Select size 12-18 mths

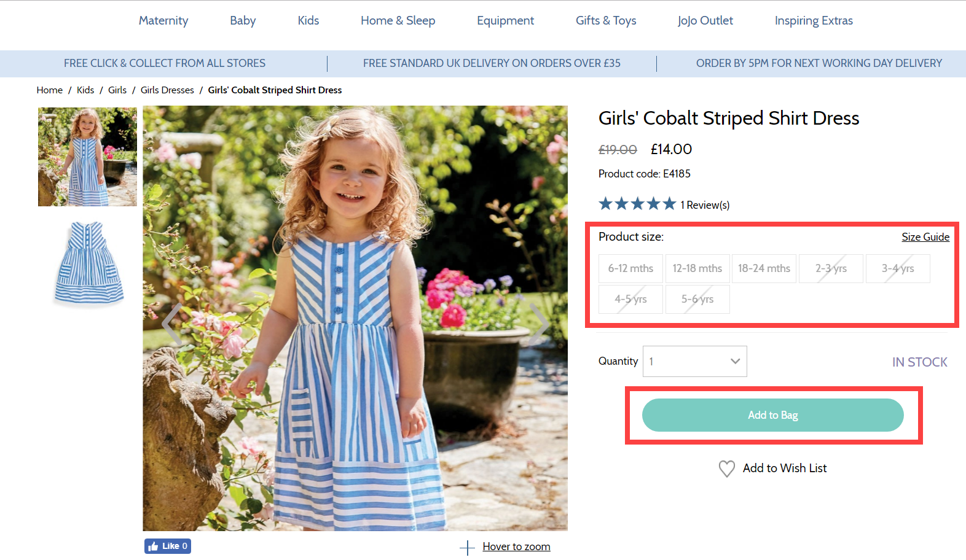pos(697,268)
